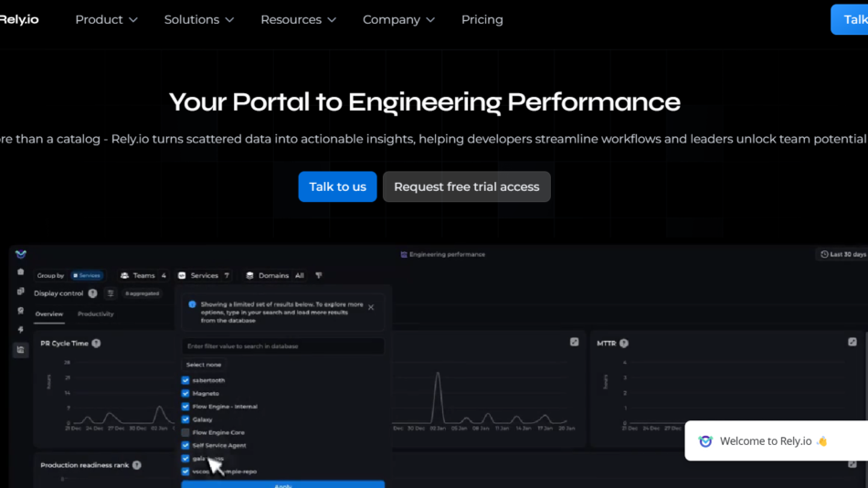868x488 pixels.
Task: Click the Talk to us hero button
Action: (x=338, y=186)
